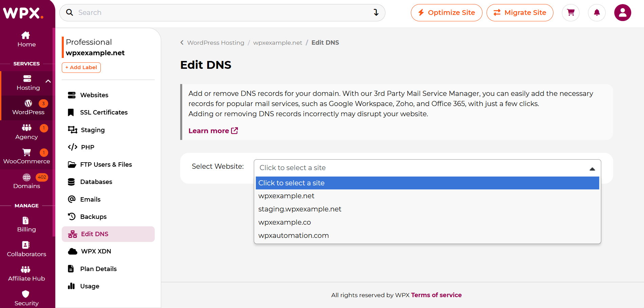Open FTP Users & Files menu item
The image size is (644, 308).
pyautogui.click(x=108, y=165)
